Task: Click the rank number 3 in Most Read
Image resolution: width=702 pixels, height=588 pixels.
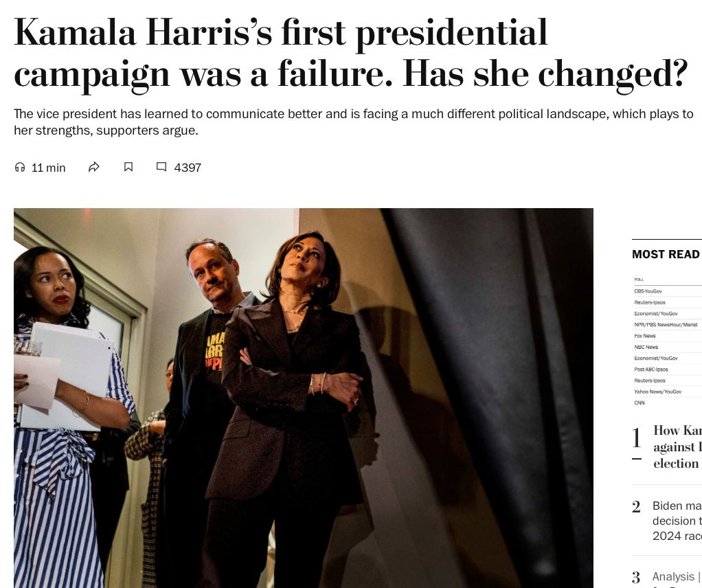Action: [x=636, y=578]
